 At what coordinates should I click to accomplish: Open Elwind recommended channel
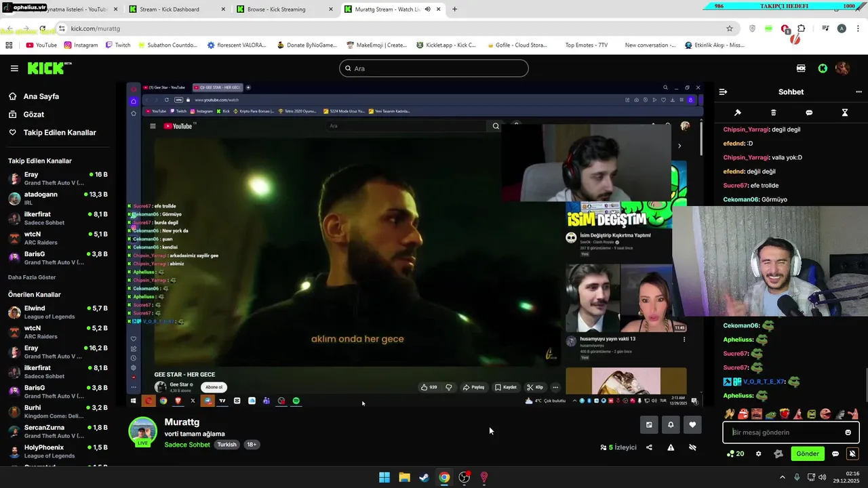point(58,312)
